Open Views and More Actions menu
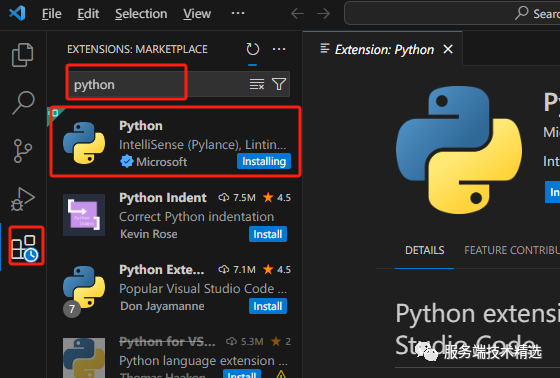This screenshot has width=560, height=378. [x=279, y=49]
